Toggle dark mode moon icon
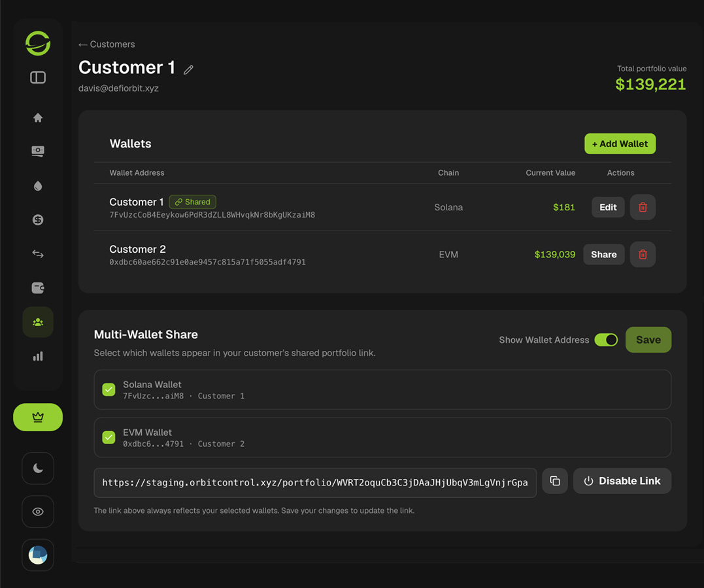The image size is (704, 588). click(x=38, y=468)
